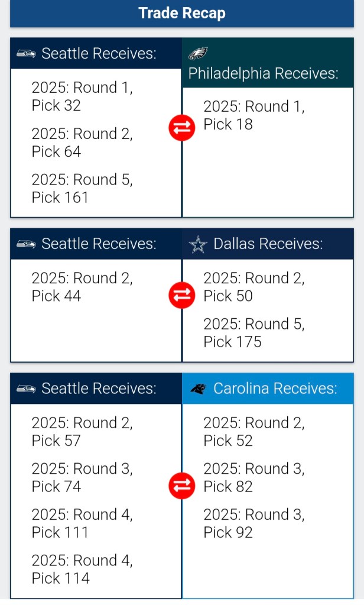
Task: Tap the Philadelphia Receives heading
Action: [x=263, y=74]
